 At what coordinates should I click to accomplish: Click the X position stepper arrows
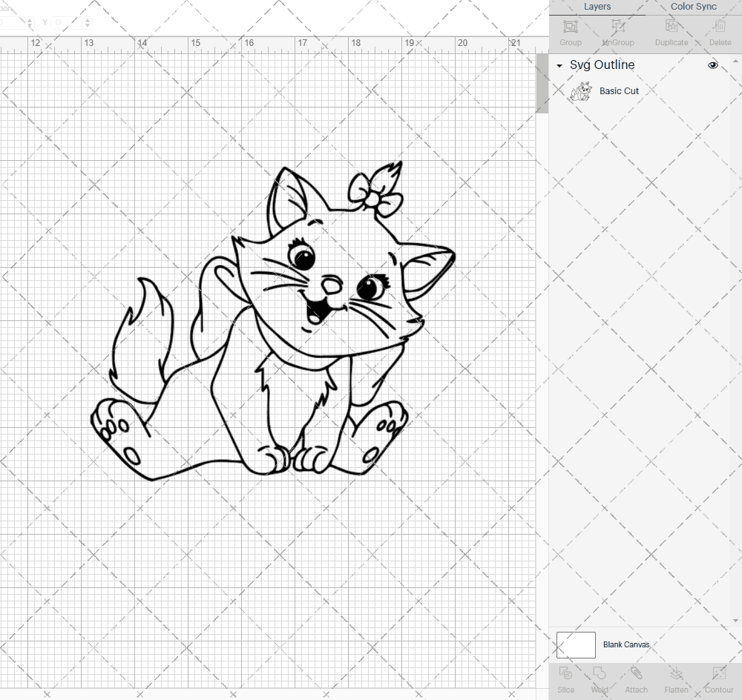tap(30, 22)
